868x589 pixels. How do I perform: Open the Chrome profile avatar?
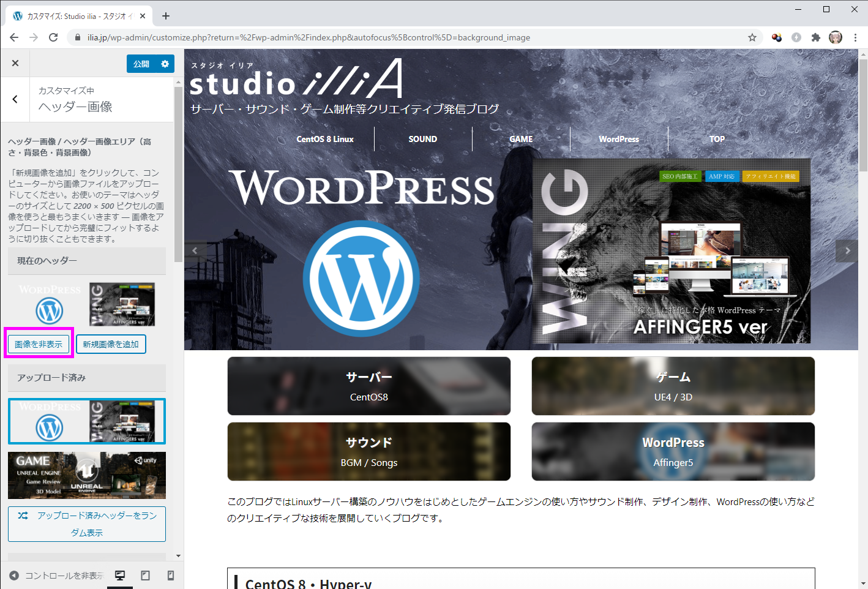click(x=836, y=37)
